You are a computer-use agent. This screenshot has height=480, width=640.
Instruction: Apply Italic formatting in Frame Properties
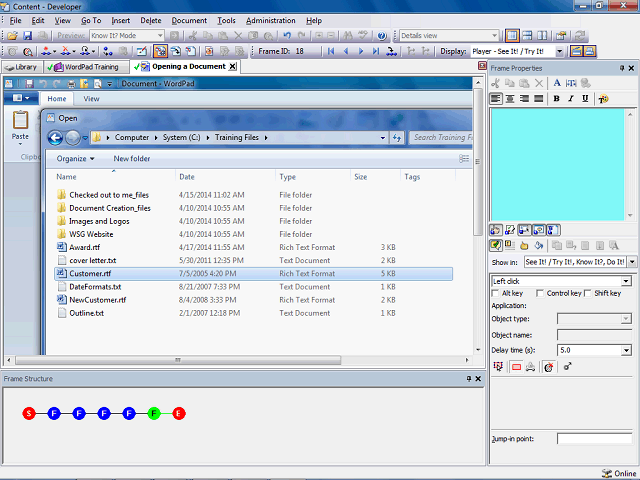pyautogui.click(x=571, y=99)
